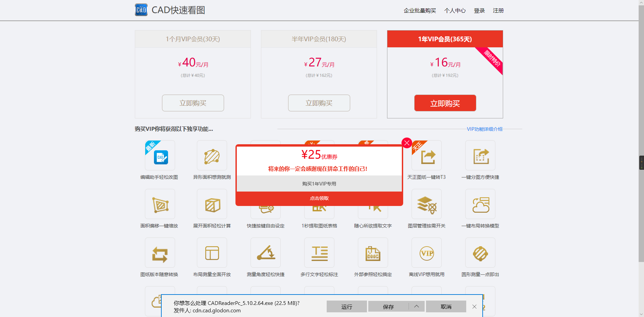The height and width of the screenshot is (317, 644).
Task: Click 注册 in the header
Action: coord(498,10)
